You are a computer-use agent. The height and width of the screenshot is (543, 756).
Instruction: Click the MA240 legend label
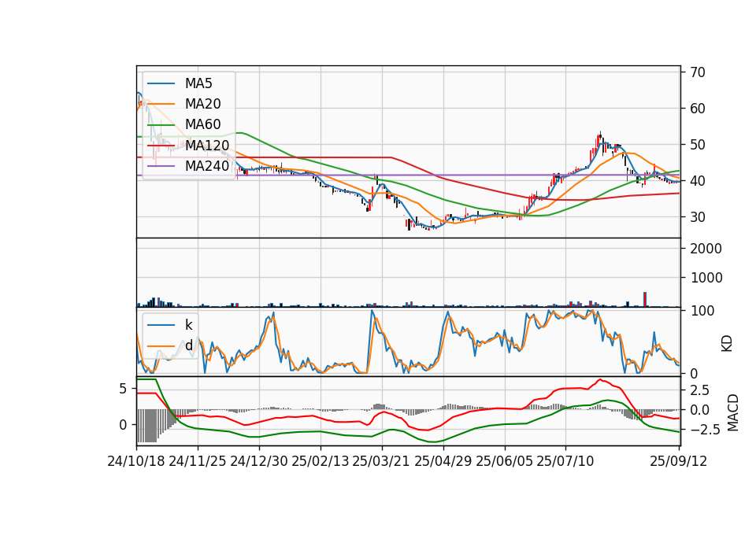[x=207, y=166]
